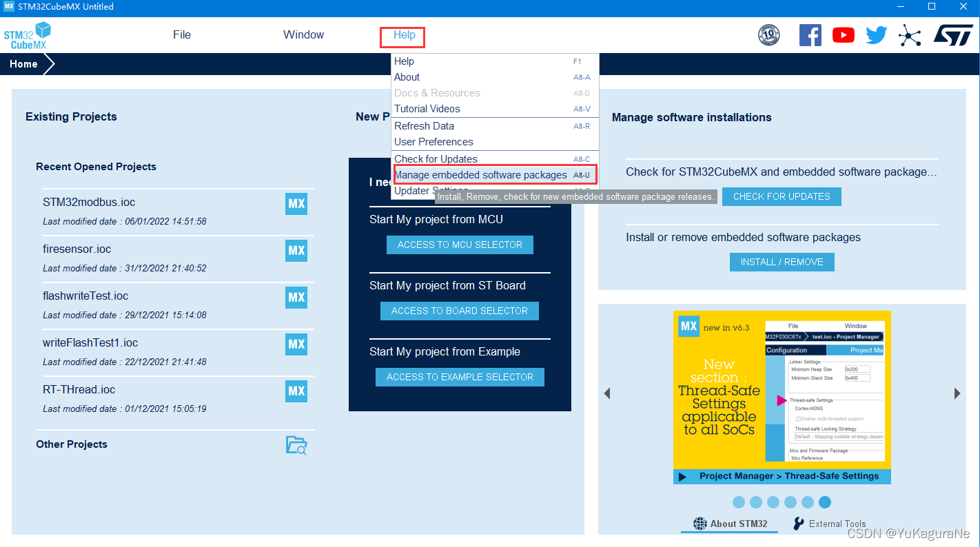
Task: Choose Check for Updates menu entry
Action: point(495,159)
